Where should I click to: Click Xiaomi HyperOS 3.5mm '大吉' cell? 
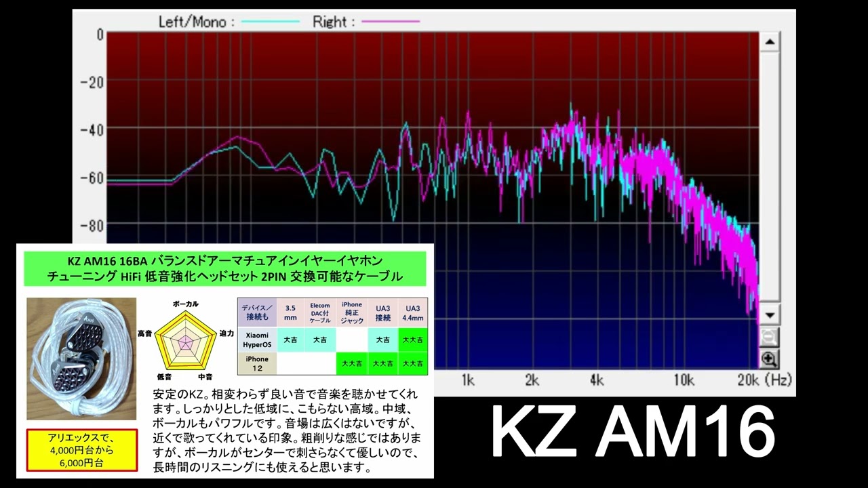click(290, 340)
